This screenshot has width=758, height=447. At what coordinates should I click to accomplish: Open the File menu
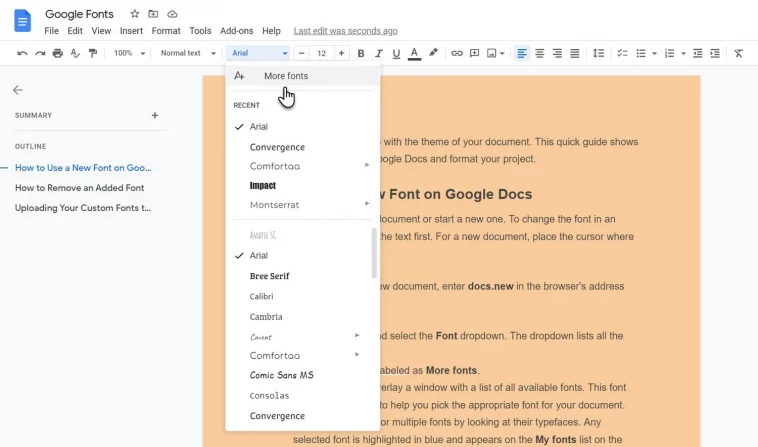click(51, 31)
